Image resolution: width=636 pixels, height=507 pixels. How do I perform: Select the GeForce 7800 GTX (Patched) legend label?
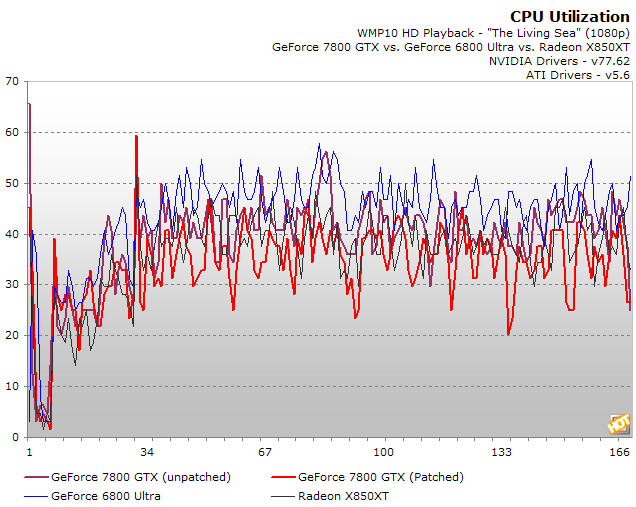pos(380,477)
